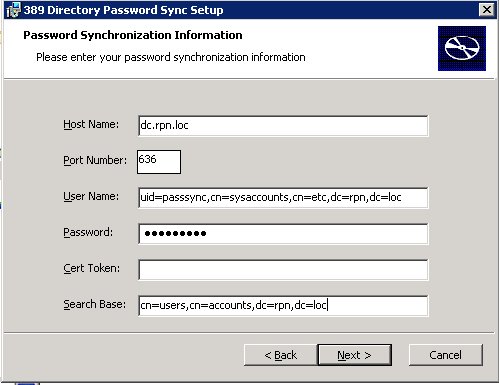This screenshot has height=385, width=499.
Task: Click into the User Name field with uid=passsync
Action: click(283, 198)
